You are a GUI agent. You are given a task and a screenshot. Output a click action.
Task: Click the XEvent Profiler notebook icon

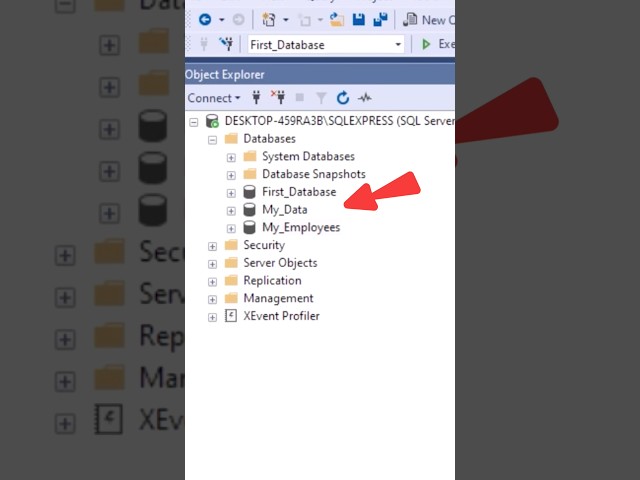231,316
